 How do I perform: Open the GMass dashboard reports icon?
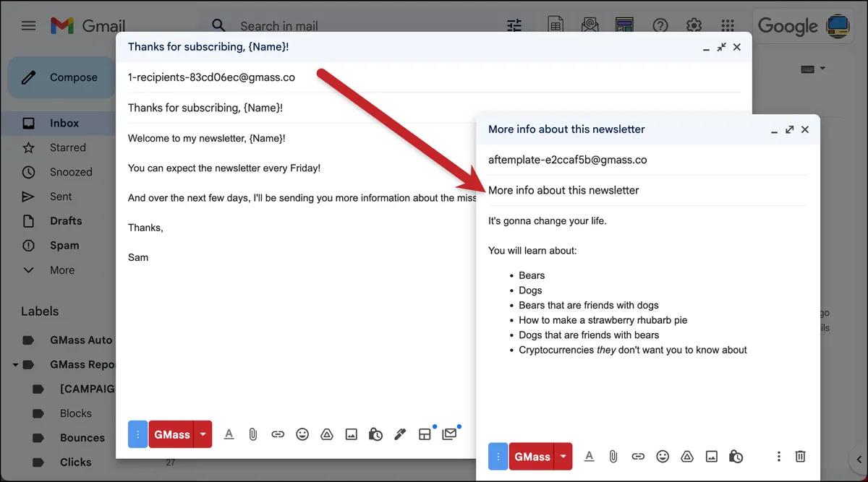click(x=624, y=26)
